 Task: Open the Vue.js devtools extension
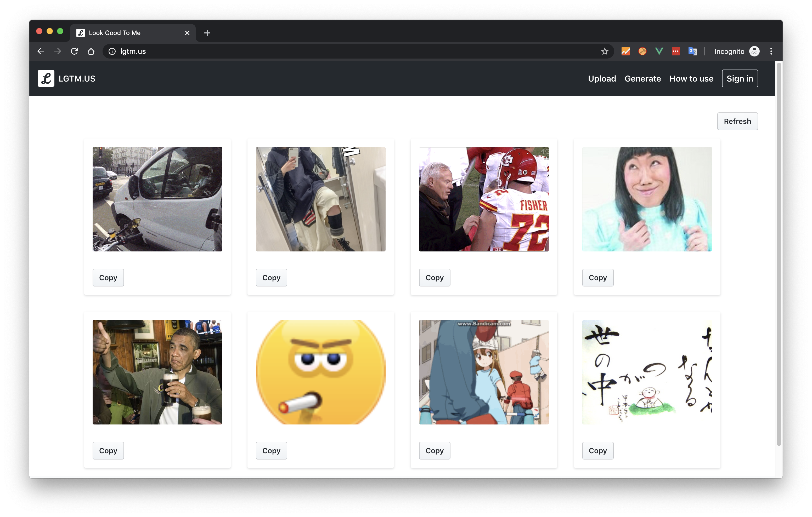point(659,51)
